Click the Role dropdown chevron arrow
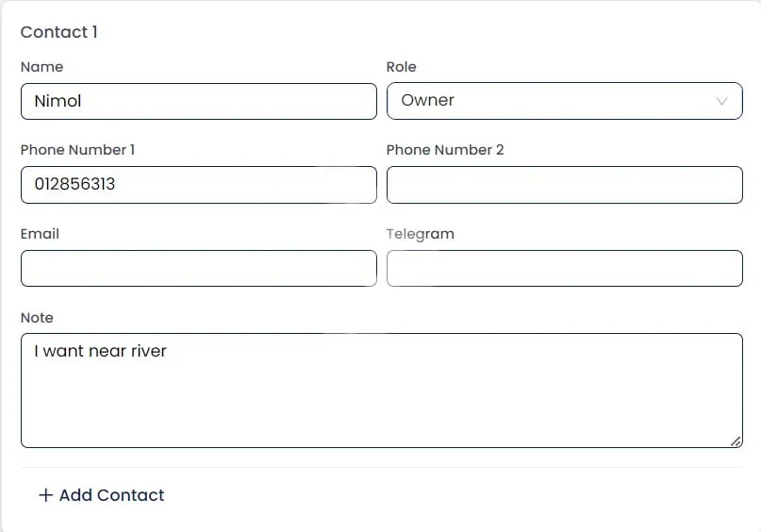Image resolution: width=761 pixels, height=532 pixels. pos(722,101)
